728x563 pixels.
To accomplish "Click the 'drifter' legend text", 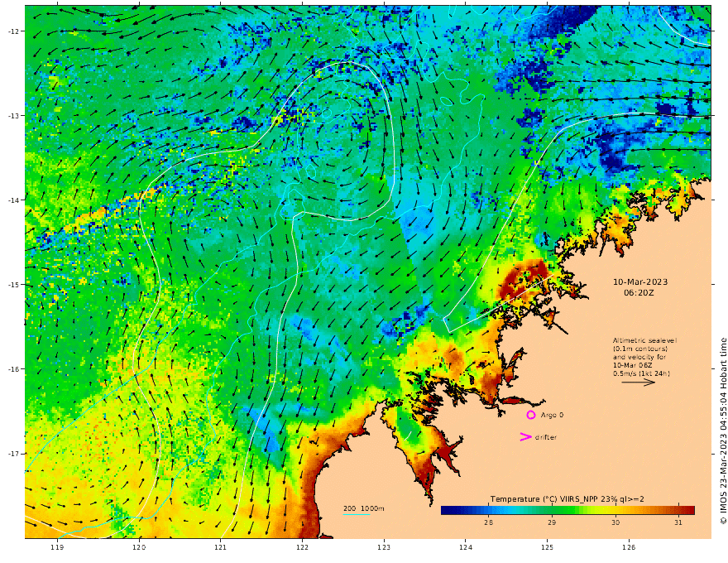I will pos(545,437).
